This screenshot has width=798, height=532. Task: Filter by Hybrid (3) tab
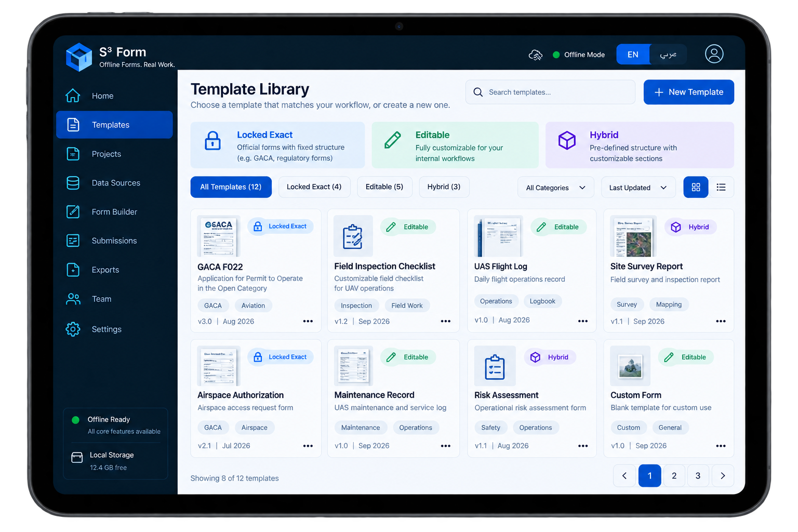click(444, 187)
